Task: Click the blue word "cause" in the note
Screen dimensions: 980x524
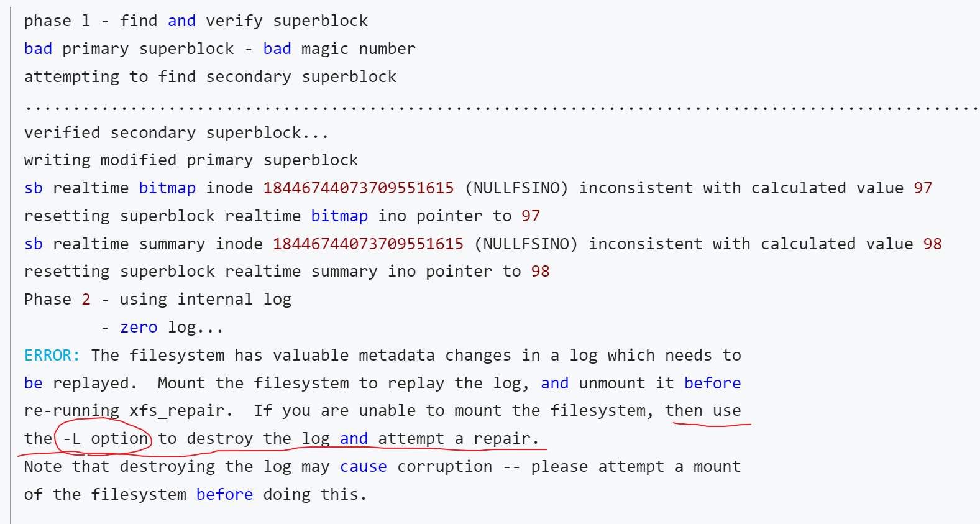Action: tap(363, 467)
